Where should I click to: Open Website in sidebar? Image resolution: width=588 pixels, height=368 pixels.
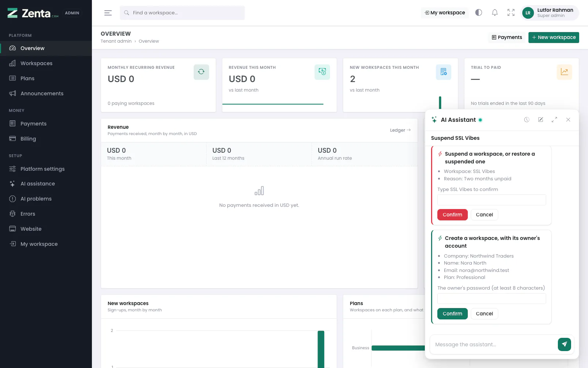(x=46, y=229)
